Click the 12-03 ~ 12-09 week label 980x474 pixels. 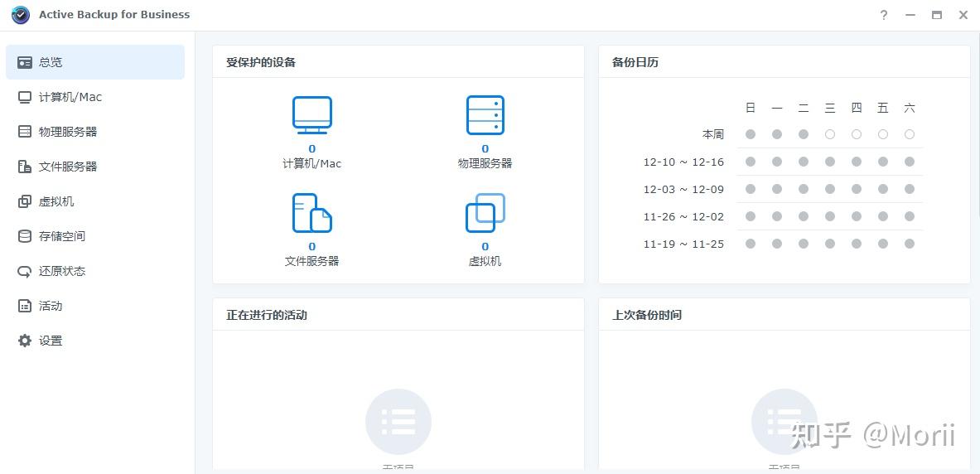[683, 190]
